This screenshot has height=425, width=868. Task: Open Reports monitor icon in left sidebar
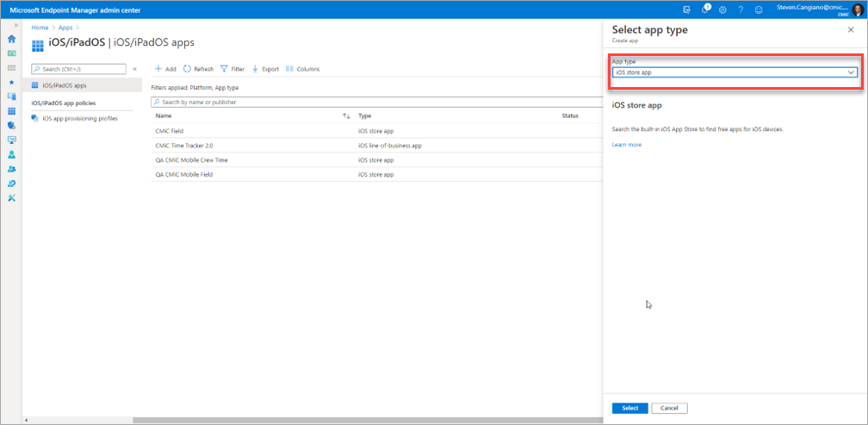pos(11,140)
